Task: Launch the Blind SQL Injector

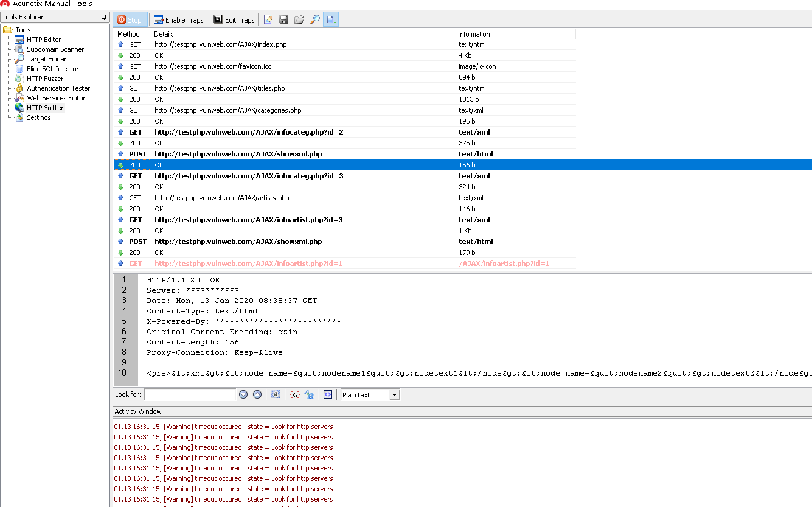Action: (x=53, y=69)
